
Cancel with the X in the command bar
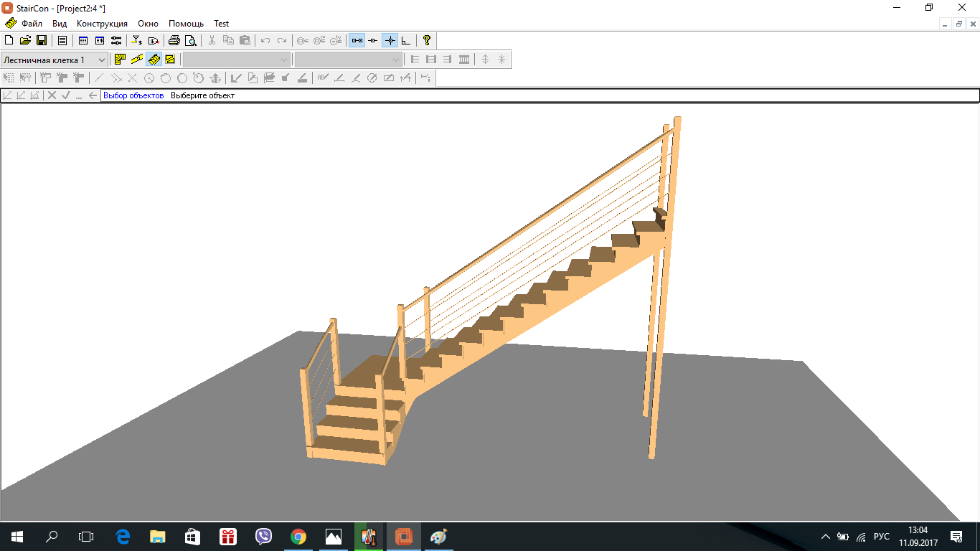[52, 95]
